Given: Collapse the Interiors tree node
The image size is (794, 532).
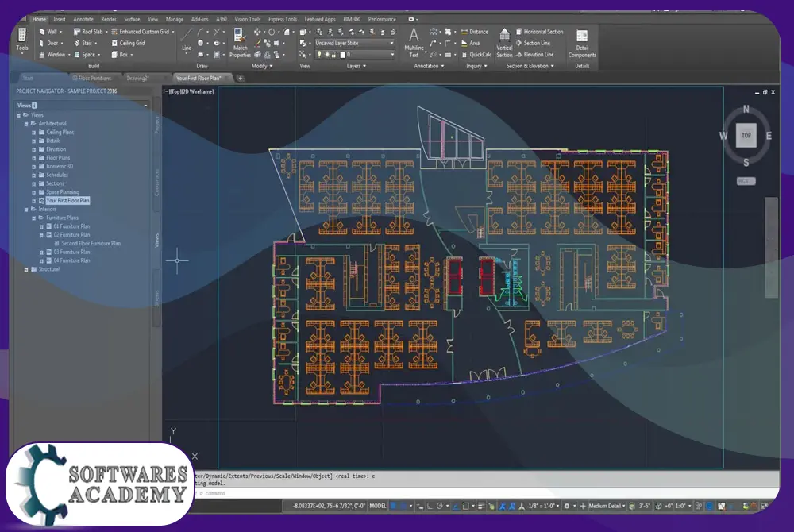Looking at the screenshot, I should click(26, 210).
